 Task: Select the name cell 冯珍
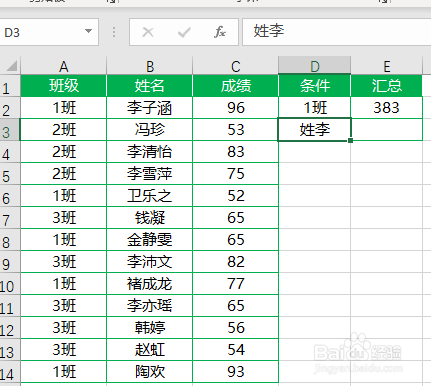(149, 130)
